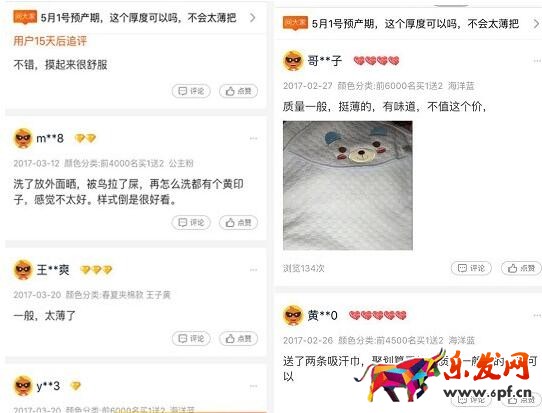
Task: Comment on 不错，摸起来很舒服 follow-up review
Action: tap(191, 91)
